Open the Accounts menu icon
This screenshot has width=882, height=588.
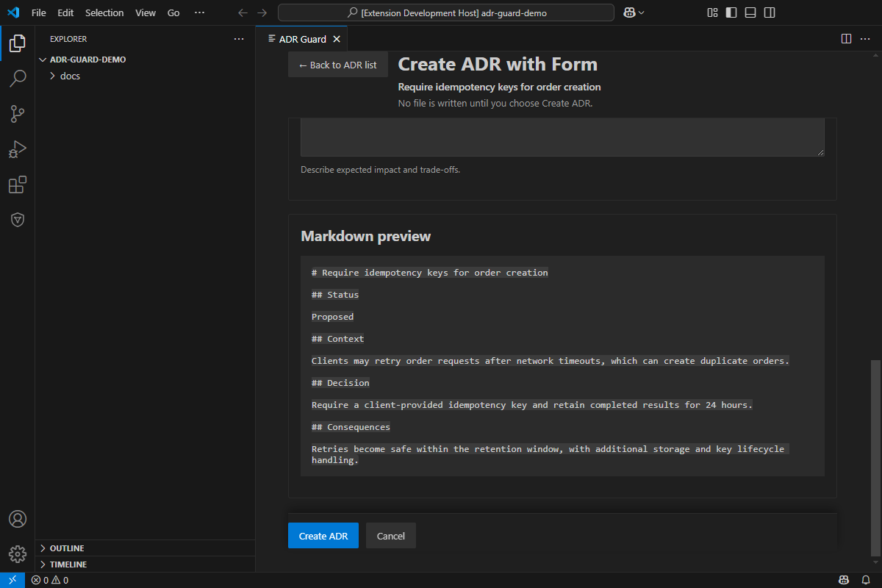18,519
